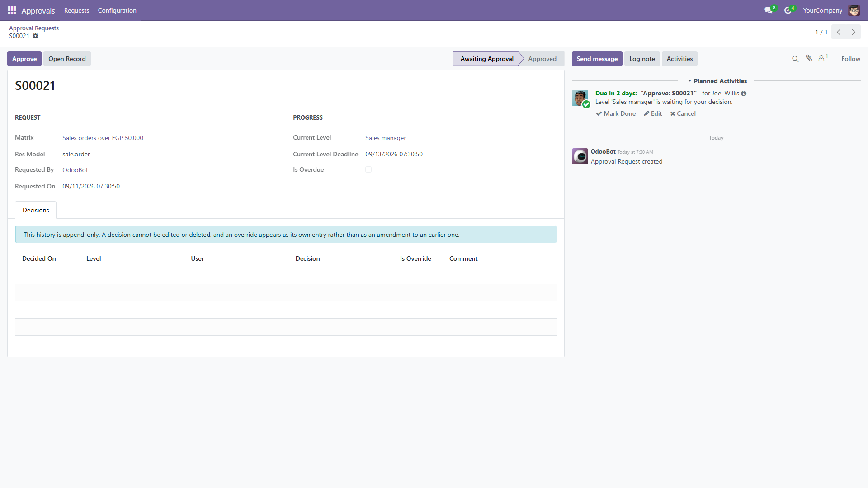Select the Decisions tab
Viewport: 868px width, 488px height.
(36, 210)
